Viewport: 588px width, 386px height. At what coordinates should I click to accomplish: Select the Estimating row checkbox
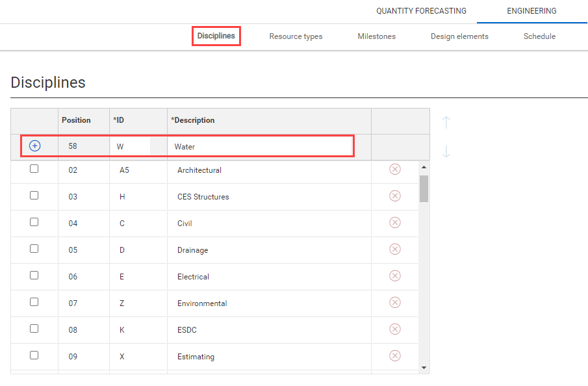click(x=34, y=355)
